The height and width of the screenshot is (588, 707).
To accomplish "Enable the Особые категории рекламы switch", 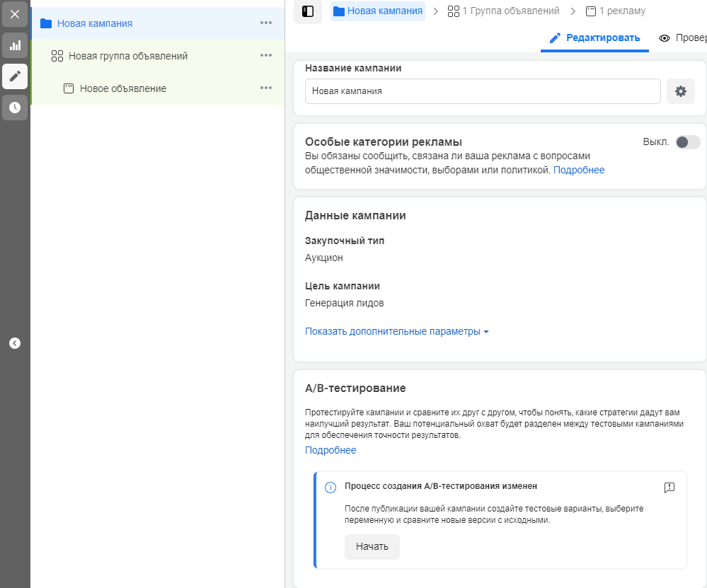I will [687, 142].
